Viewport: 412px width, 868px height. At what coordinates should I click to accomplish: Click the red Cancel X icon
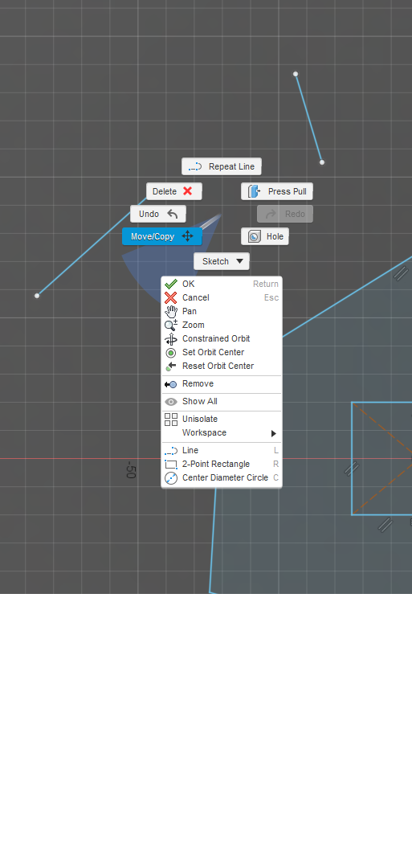point(171,298)
